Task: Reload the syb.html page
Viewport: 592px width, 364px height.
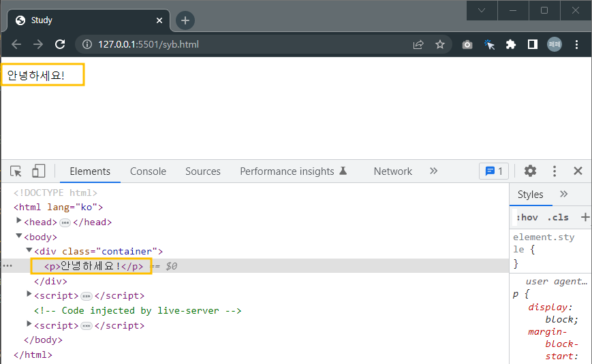Action: [60, 44]
